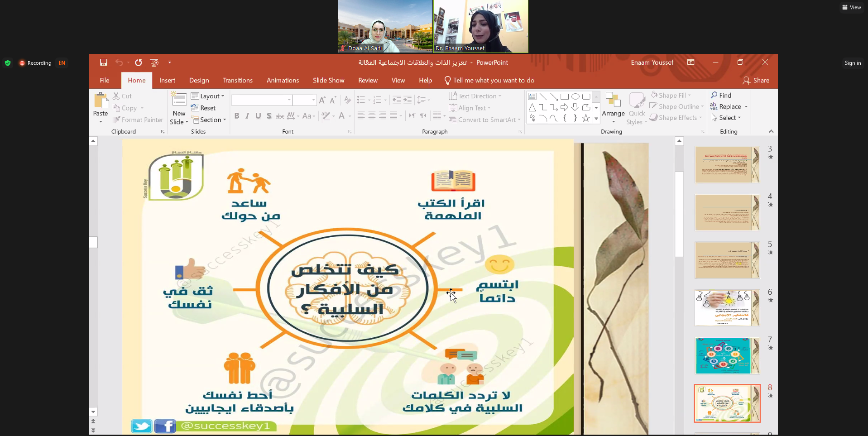This screenshot has height=436, width=868.
Task: Click the Redo/Repeat icon in quick access toolbar
Action: [x=139, y=62]
